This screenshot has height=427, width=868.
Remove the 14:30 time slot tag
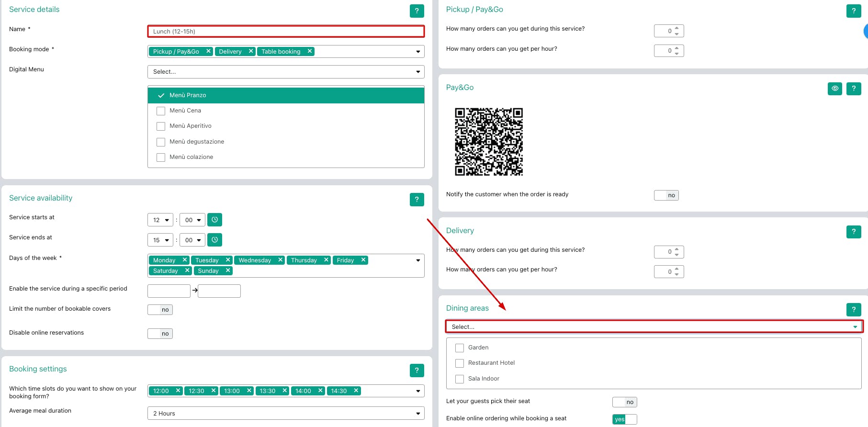pos(356,391)
